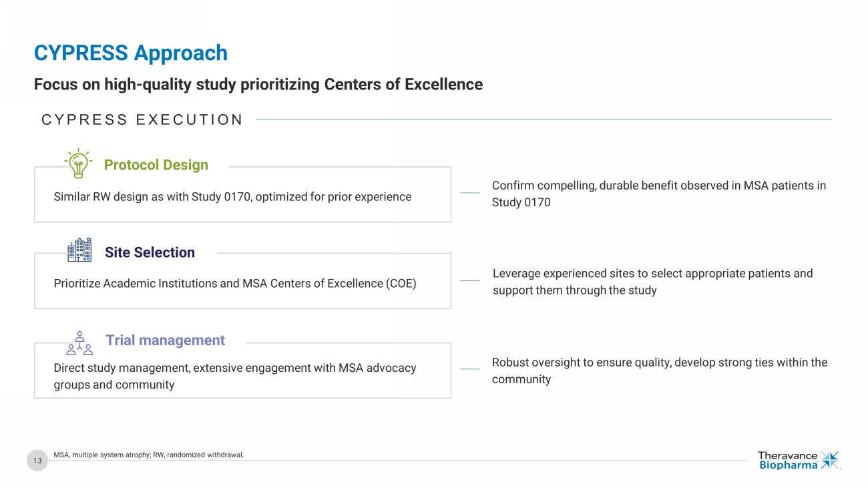Viewport: 868px width, 488px height.
Task: Click the CYPRESS EXECUTION section label
Action: [142, 120]
